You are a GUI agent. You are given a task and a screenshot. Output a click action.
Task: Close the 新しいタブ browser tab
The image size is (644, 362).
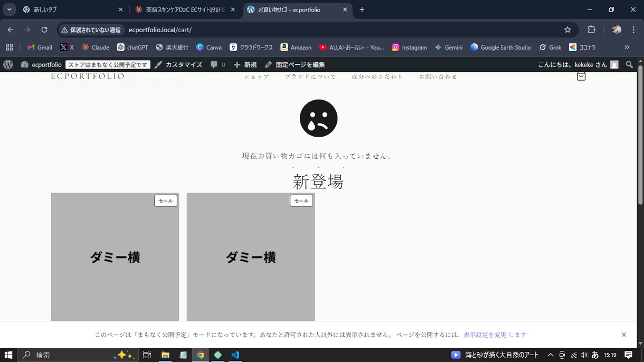point(120,9)
